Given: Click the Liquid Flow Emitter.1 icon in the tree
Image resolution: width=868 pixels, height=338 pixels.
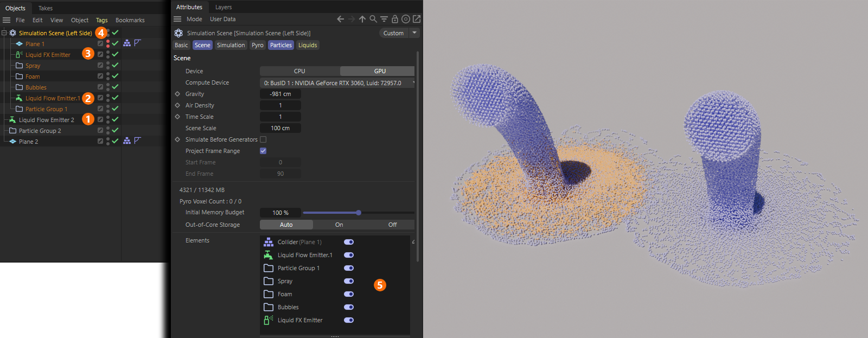Looking at the screenshot, I should tap(19, 98).
